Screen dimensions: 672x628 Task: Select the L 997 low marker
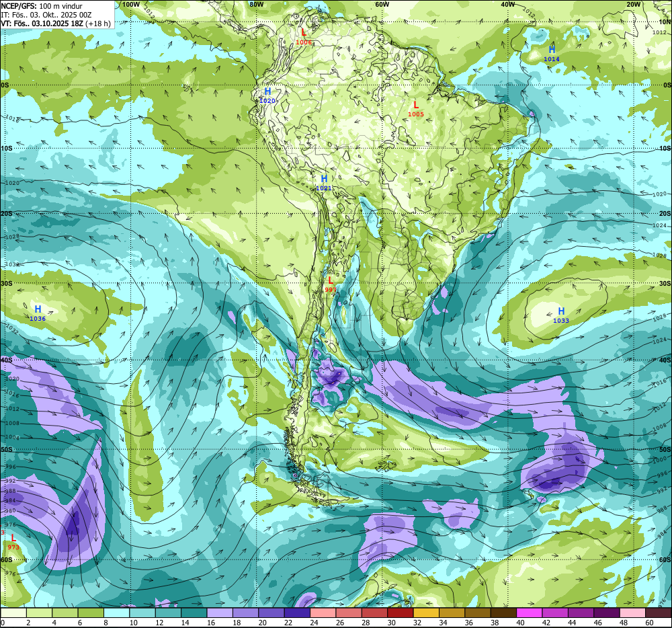point(331,284)
